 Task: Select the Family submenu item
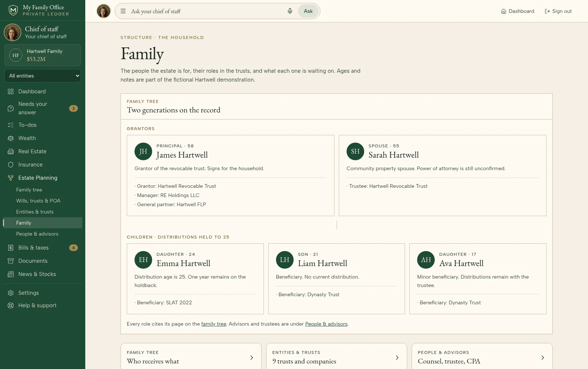tap(43, 223)
